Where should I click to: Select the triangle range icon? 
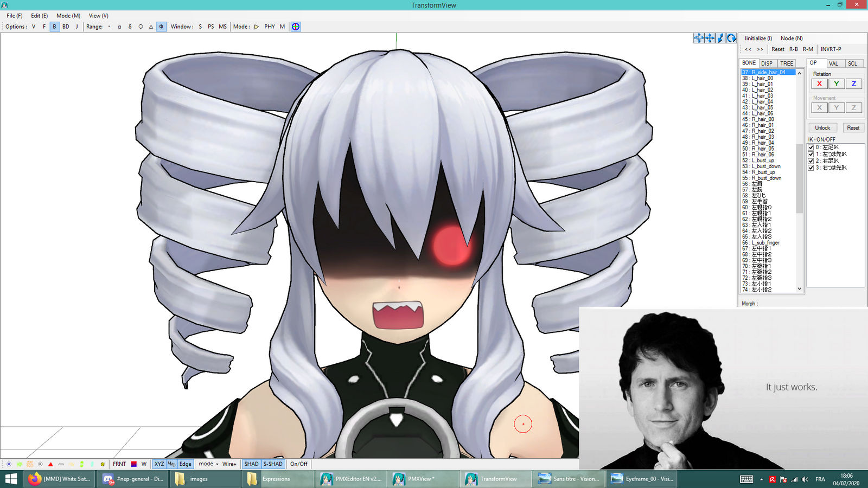tap(151, 27)
